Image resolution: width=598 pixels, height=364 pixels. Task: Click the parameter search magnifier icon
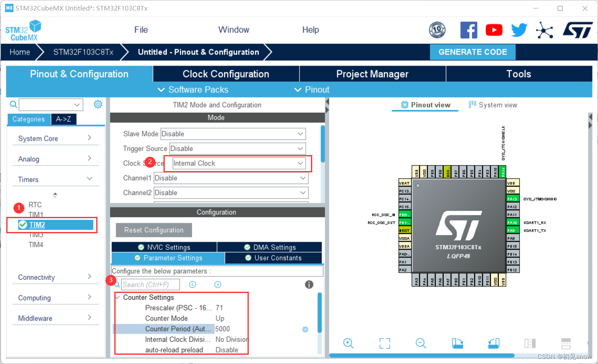tap(116, 285)
